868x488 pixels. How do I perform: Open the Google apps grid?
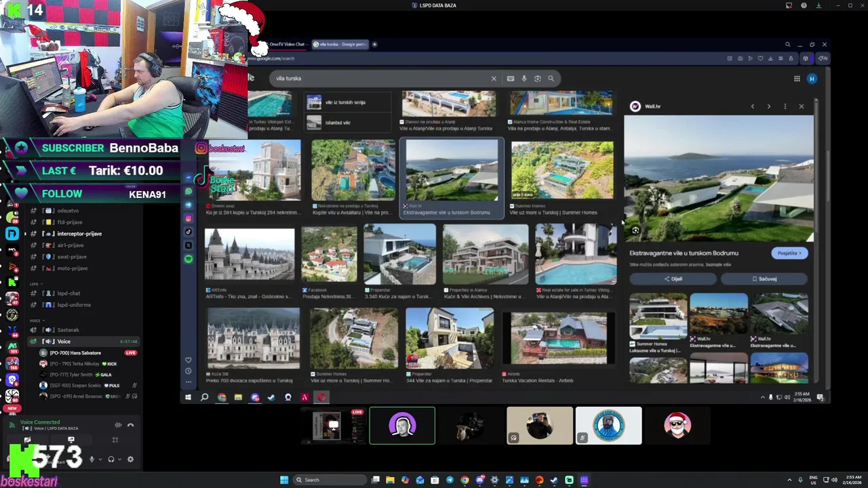797,79
